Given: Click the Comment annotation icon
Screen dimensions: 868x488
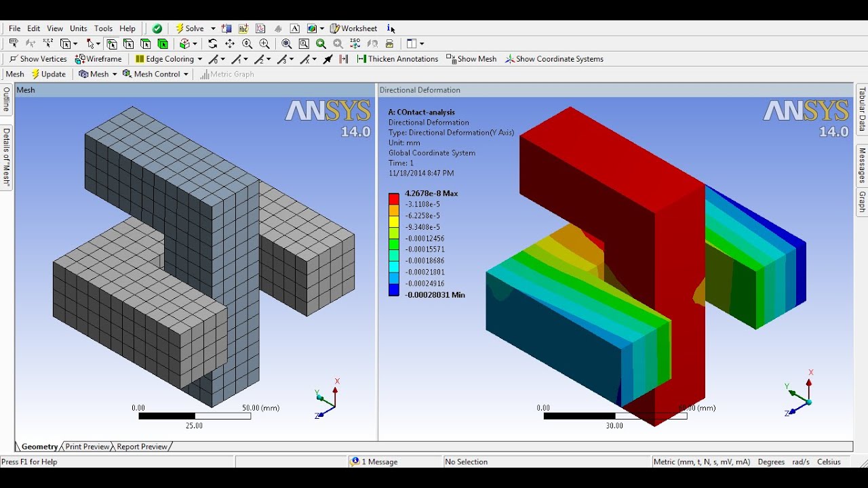Looking at the screenshot, I should click(243, 28).
